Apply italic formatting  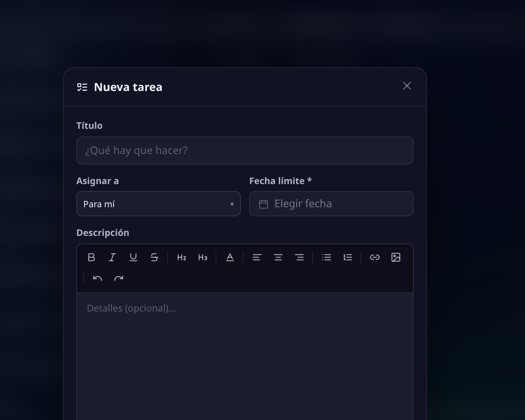tap(112, 257)
